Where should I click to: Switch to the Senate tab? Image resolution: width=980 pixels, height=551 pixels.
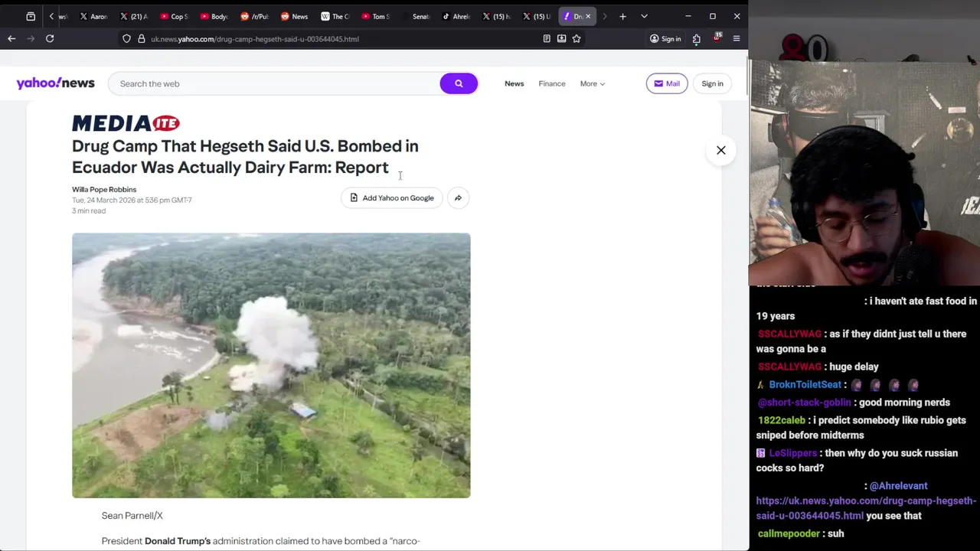point(416,16)
